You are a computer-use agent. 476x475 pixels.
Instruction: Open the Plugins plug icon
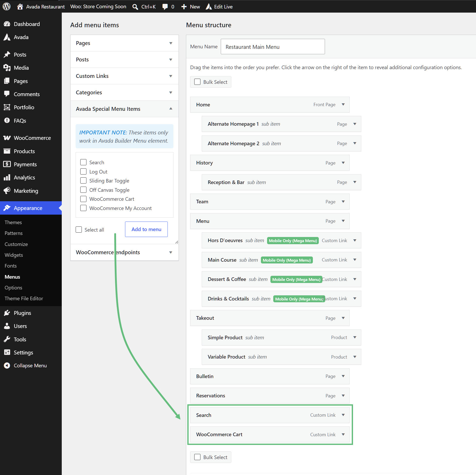point(7,313)
